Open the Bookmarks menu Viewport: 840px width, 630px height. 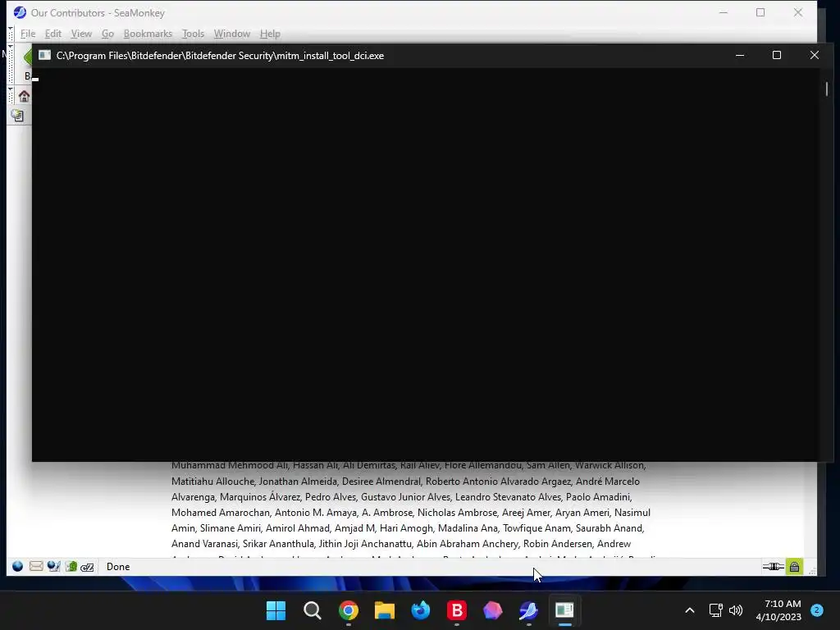[148, 34]
